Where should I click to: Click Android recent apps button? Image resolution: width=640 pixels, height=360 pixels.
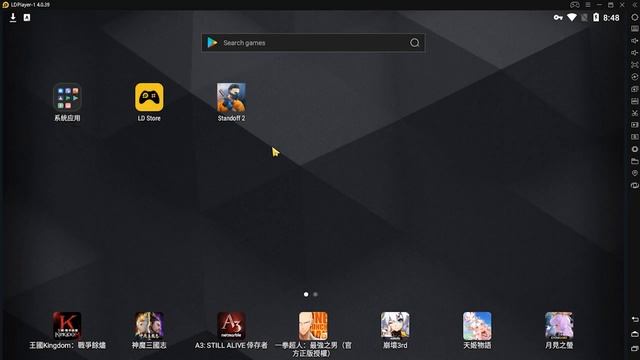point(635,348)
